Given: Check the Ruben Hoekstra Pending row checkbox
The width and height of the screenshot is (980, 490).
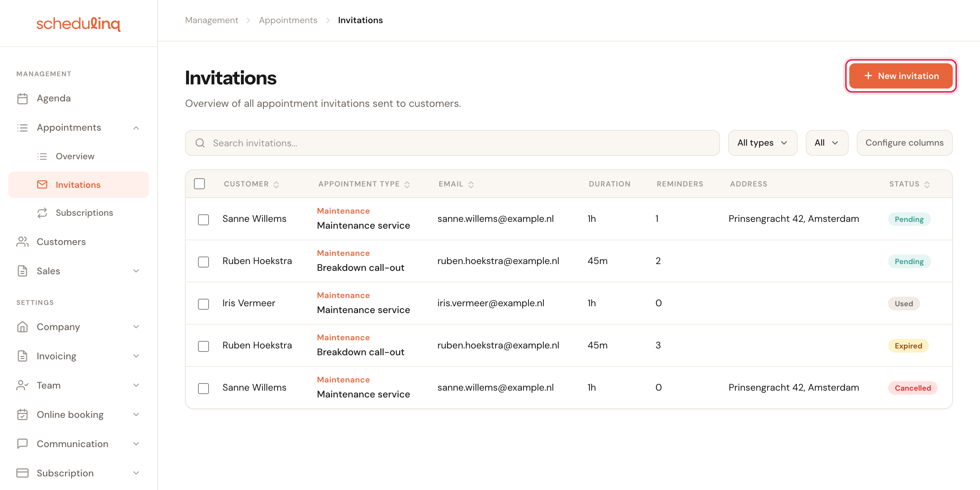Looking at the screenshot, I should pos(203,262).
